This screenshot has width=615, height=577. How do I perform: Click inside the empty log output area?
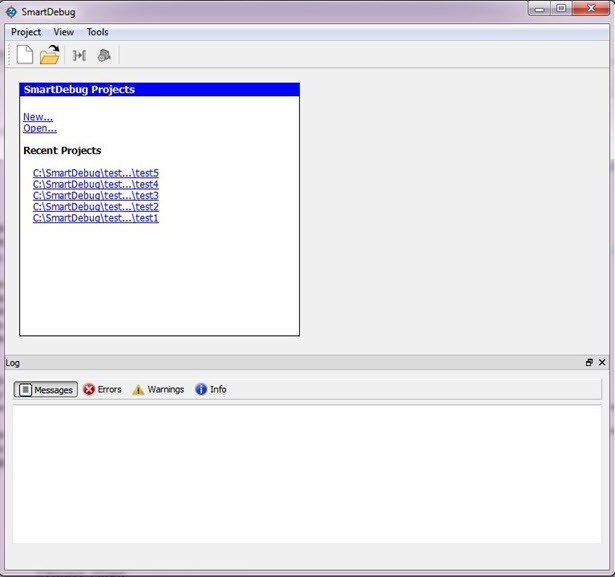(306, 473)
